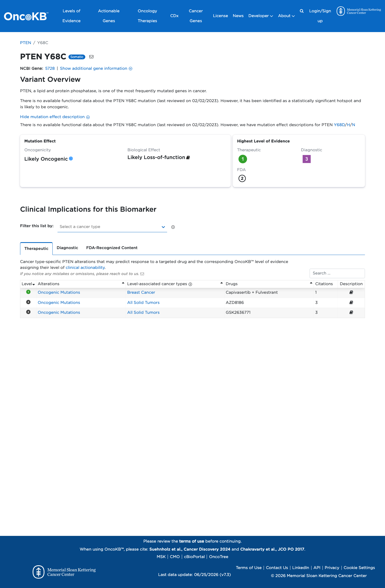
Task: Open Cancer Genes menu item
Action: [196, 16]
